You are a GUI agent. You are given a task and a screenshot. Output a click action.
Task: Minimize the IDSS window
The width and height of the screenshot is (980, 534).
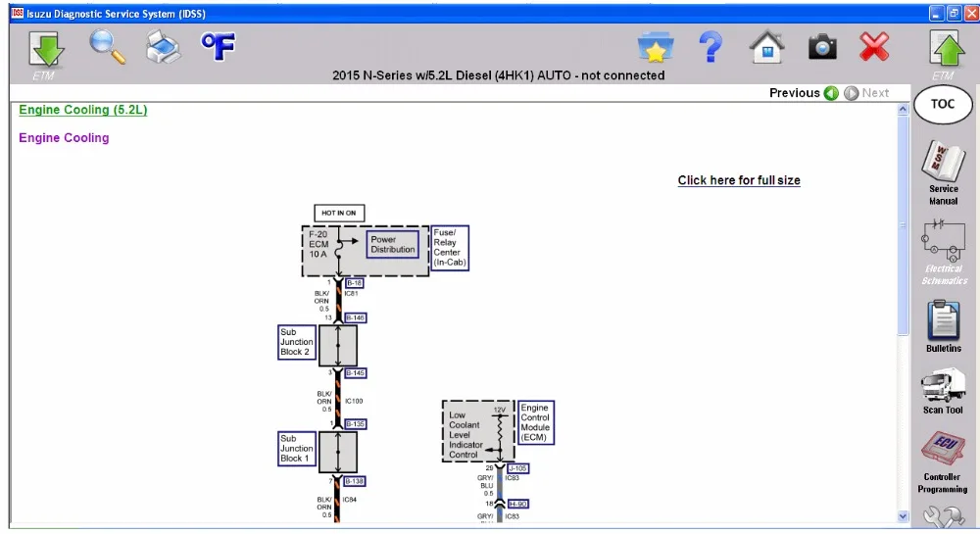click(936, 13)
